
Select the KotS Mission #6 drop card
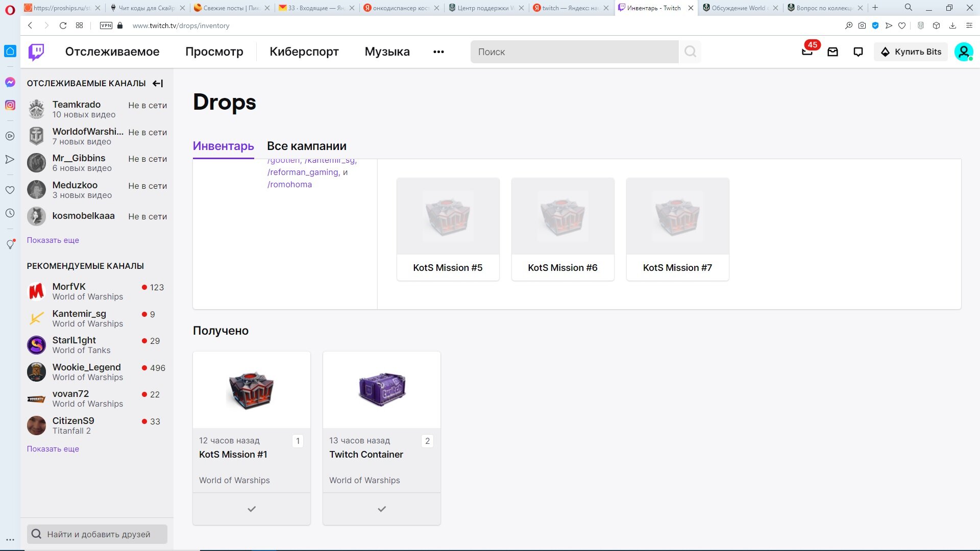[x=562, y=229]
